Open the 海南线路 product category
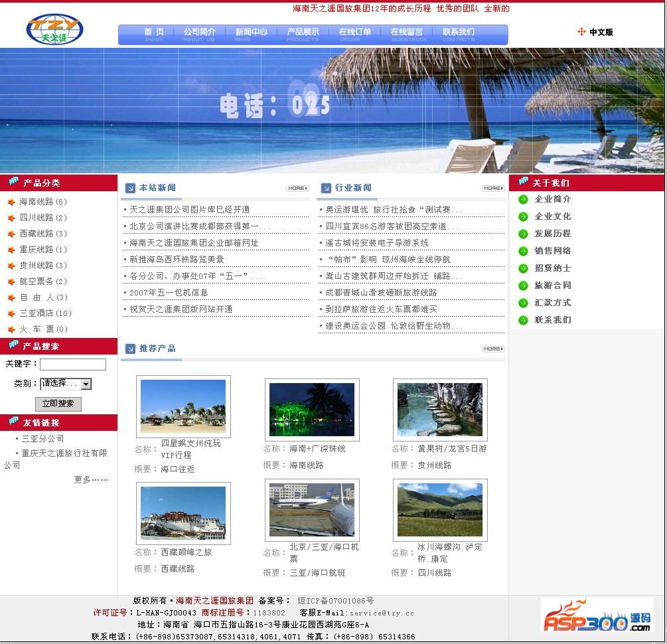 (42, 202)
